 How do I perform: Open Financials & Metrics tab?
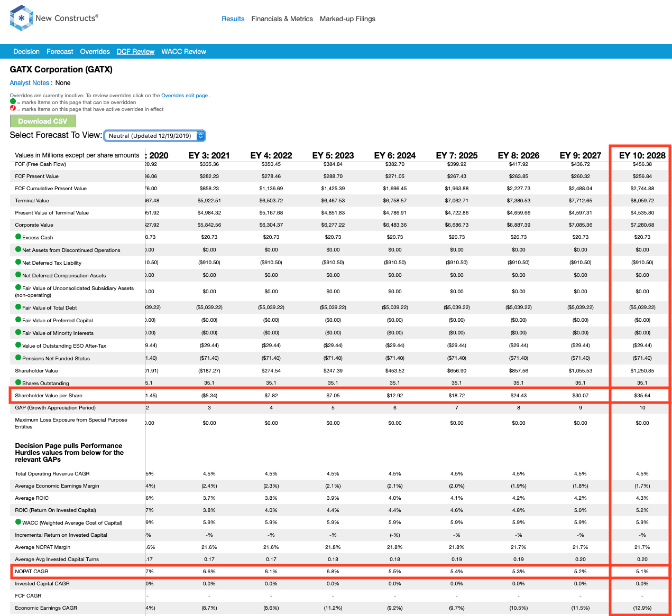pyautogui.click(x=282, y=18)
